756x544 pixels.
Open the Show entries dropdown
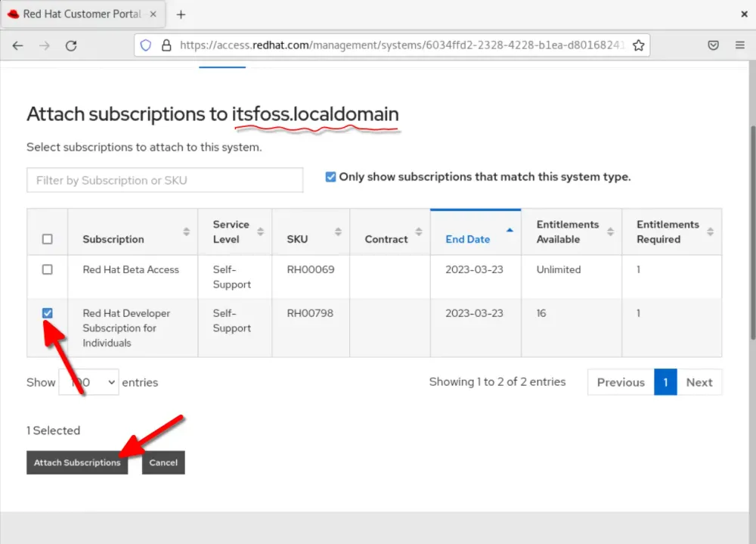pos(88,382)
